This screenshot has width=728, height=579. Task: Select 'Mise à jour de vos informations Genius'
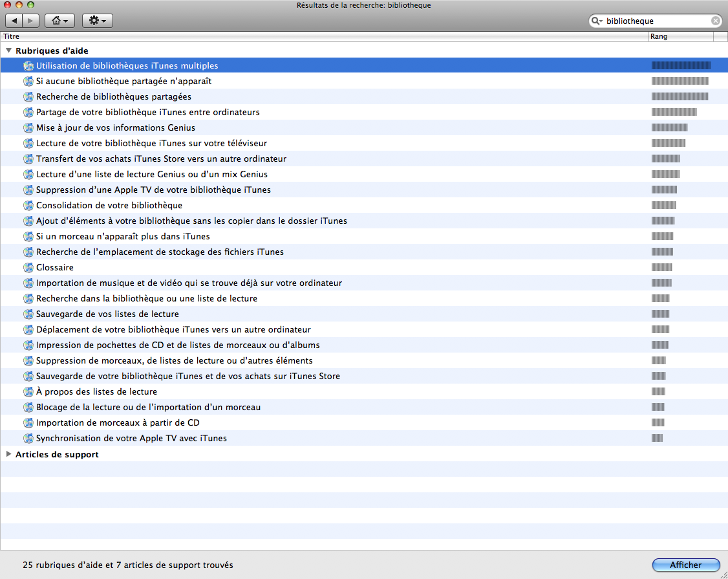(x=364, y=127)
